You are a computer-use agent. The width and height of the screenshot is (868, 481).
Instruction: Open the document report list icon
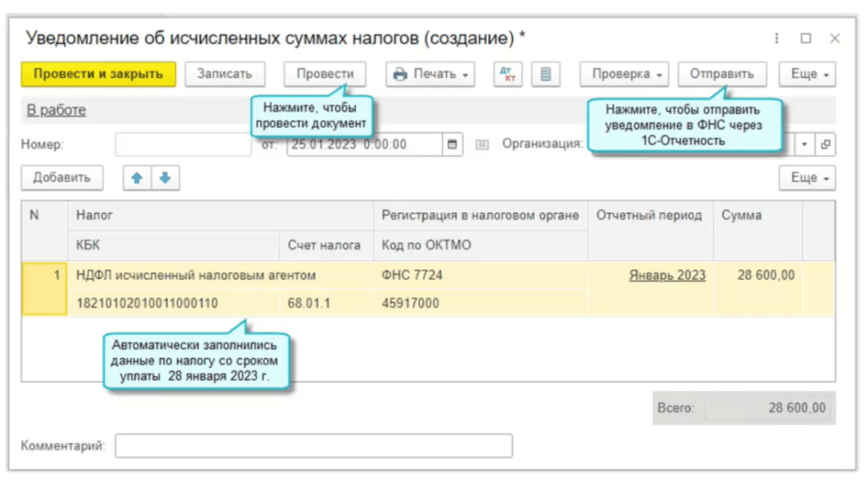545,75
